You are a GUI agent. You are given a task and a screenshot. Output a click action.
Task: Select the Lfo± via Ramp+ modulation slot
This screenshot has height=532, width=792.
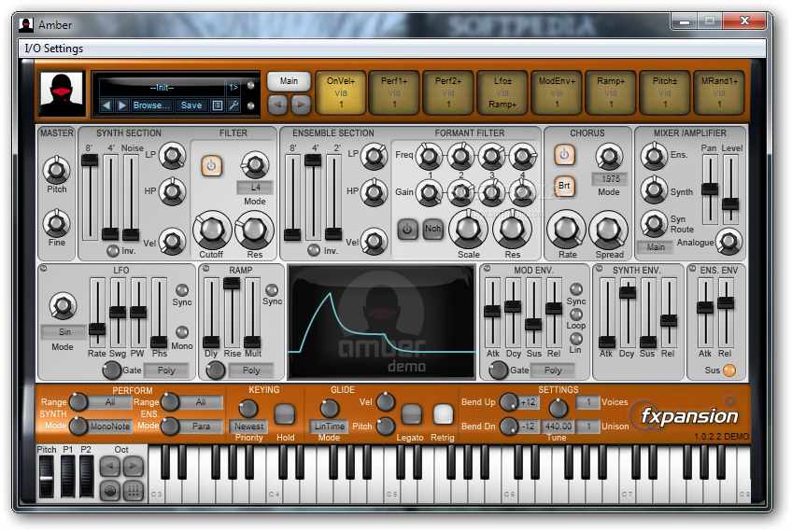(502, 92)
